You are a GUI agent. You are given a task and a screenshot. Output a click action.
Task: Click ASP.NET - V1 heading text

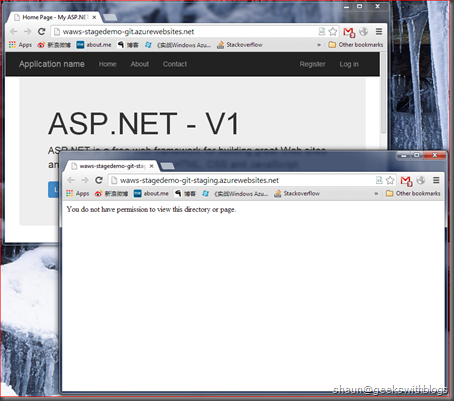click(143, 124)
